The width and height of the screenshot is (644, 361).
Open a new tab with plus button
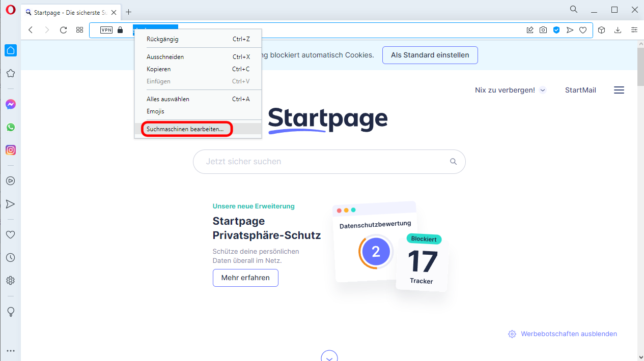(x=129, y=12)
